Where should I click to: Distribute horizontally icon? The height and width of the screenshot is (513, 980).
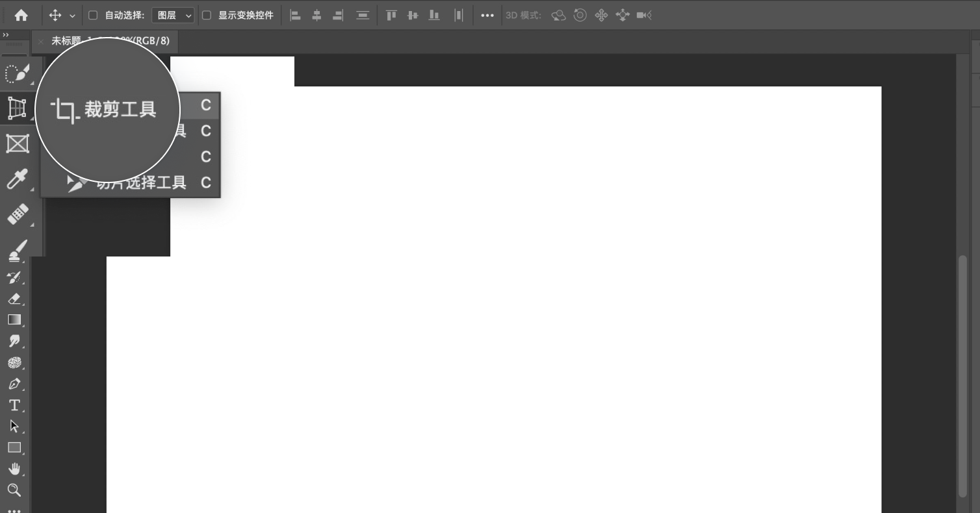pos(459,16)
